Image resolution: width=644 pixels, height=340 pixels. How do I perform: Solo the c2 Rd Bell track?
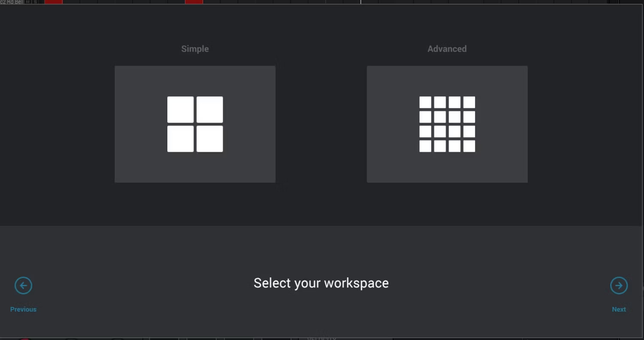[35, 2]
